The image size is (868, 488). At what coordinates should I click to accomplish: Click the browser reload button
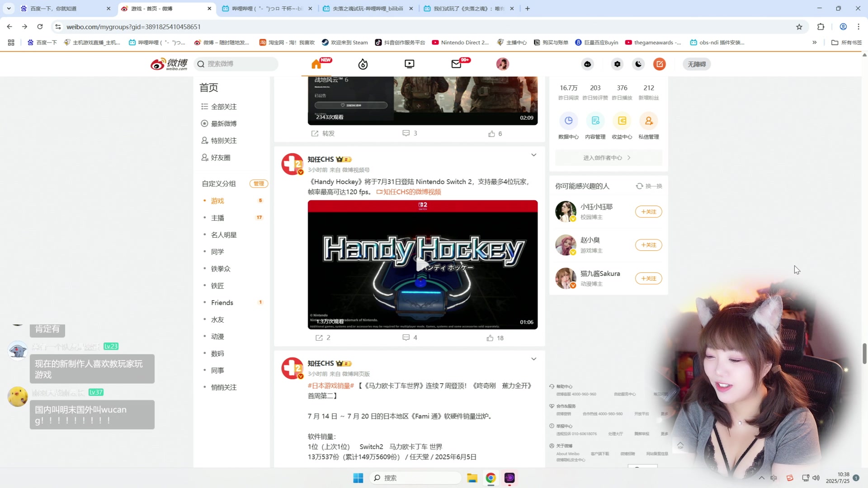coord(40,27)
